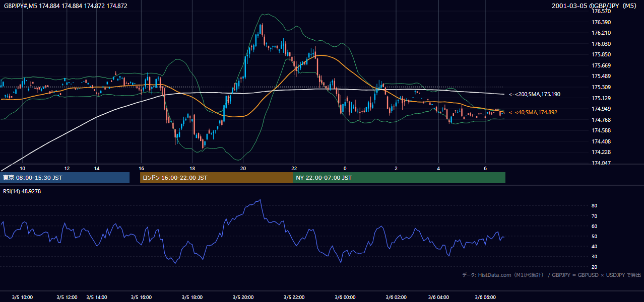Click the 200 SMA 175.190 label

pyautogui.click(x=534, y=95)
